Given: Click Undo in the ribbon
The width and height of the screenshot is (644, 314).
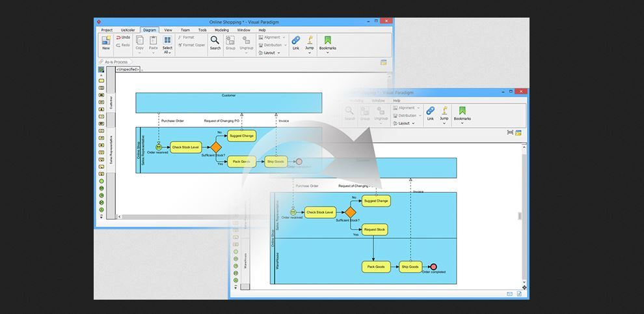Looking at the screenshot, I should pyautogui.click(x=123, y=38).
